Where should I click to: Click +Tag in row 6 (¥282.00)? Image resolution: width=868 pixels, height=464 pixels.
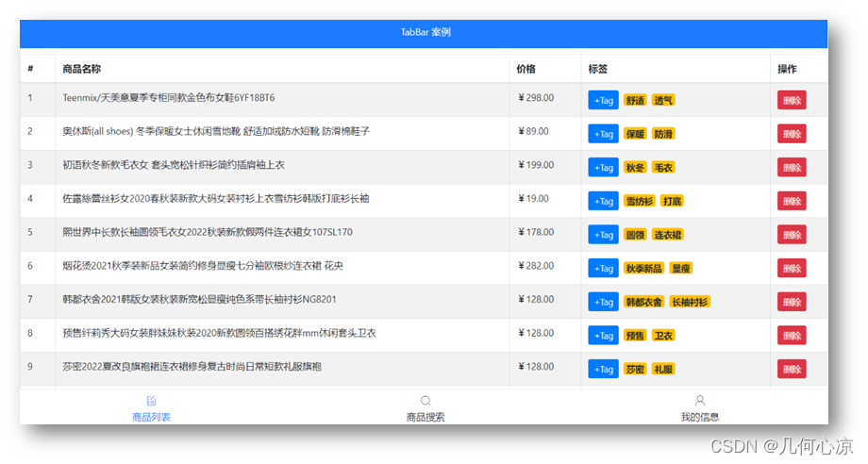tap(604, 268)
